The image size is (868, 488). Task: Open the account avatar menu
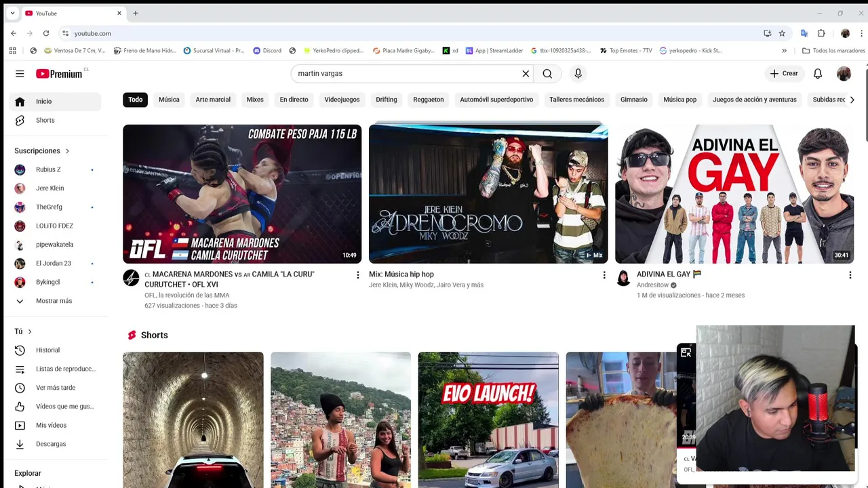tap(844, 74)
